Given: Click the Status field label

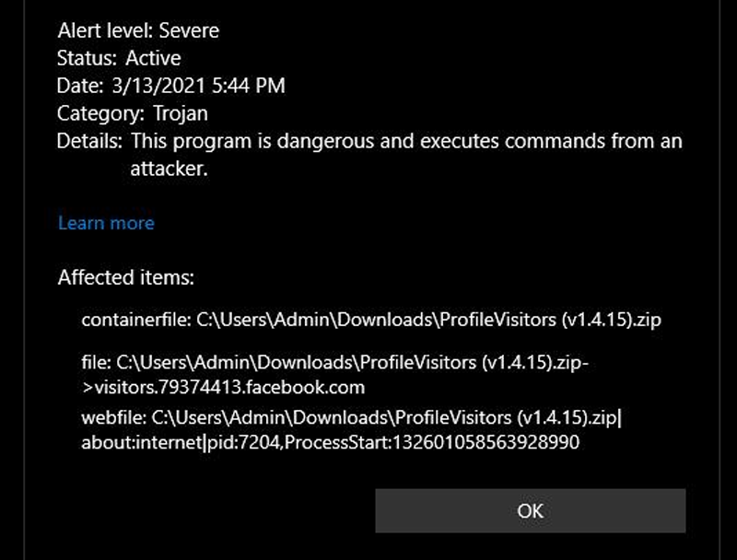Looking at the screenshot, I should click(x=88, y=58).
